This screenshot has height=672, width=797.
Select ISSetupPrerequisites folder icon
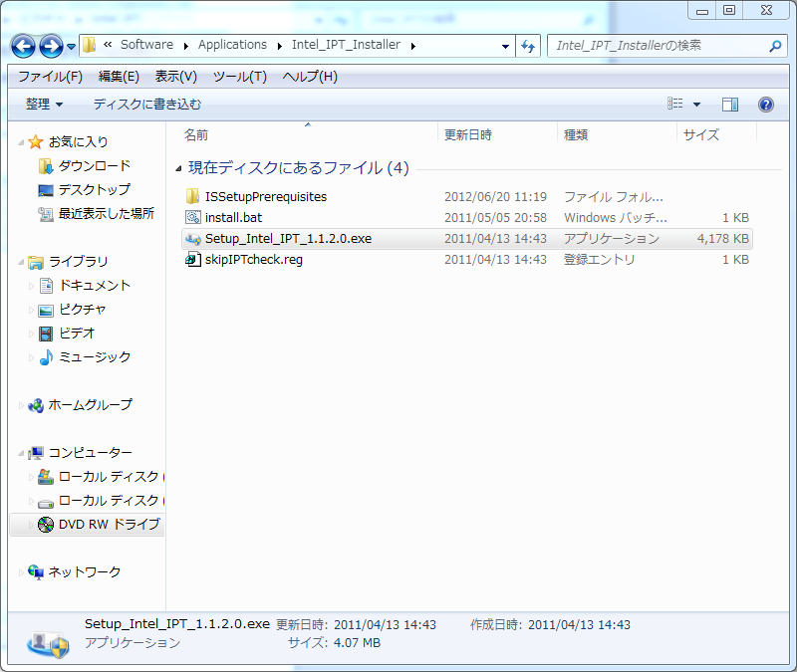192,196
